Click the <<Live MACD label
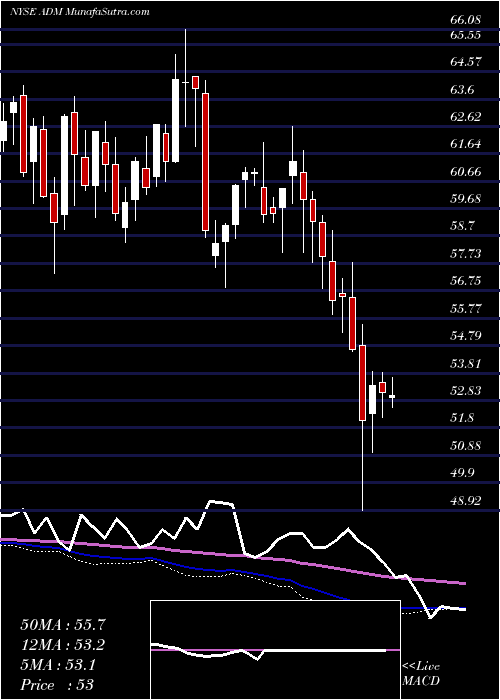 point(421,674)
